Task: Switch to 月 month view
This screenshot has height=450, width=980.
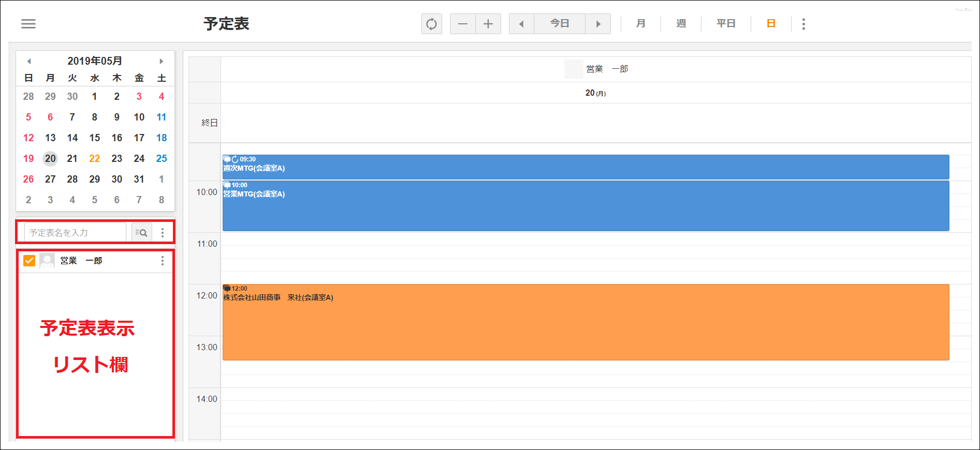Action: click(x=641, y=24)
